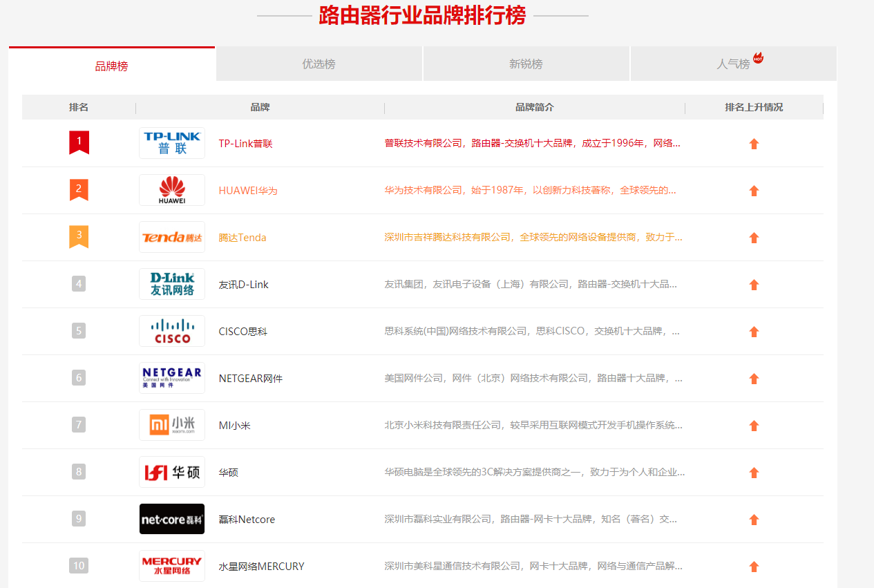Select the D-Link logo thumbnail
This screenshot has width=874, height=588.
(171, 284)
